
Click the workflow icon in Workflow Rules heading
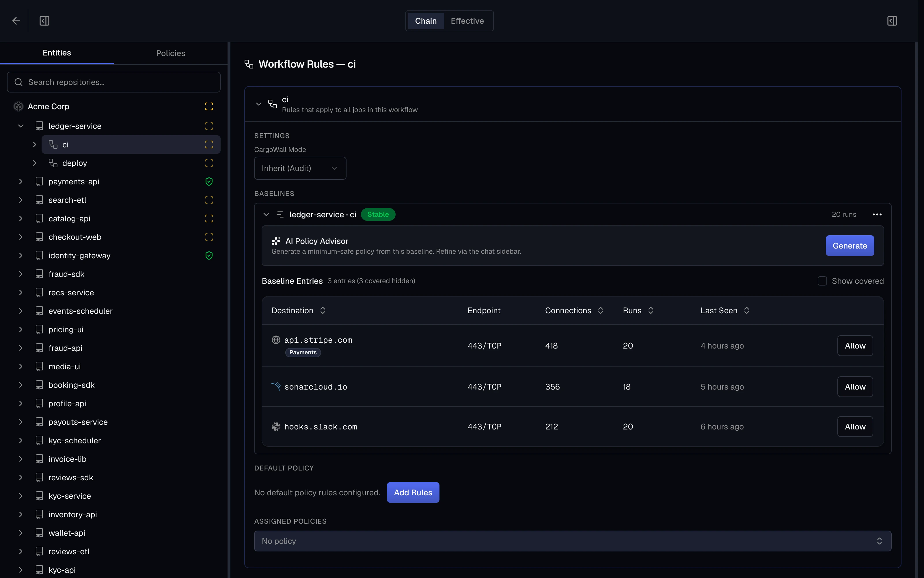(x=249, y=64)
